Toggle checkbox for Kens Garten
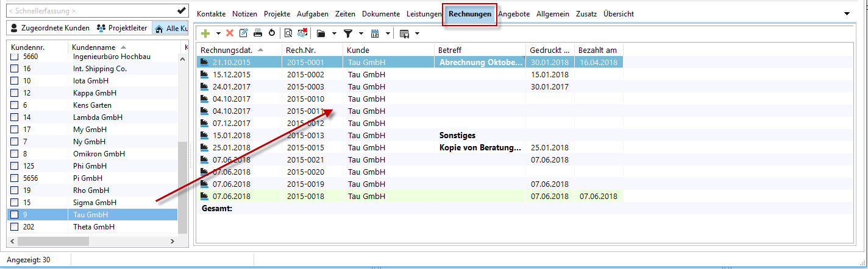 pyautogui.click(x=15, y=105)
